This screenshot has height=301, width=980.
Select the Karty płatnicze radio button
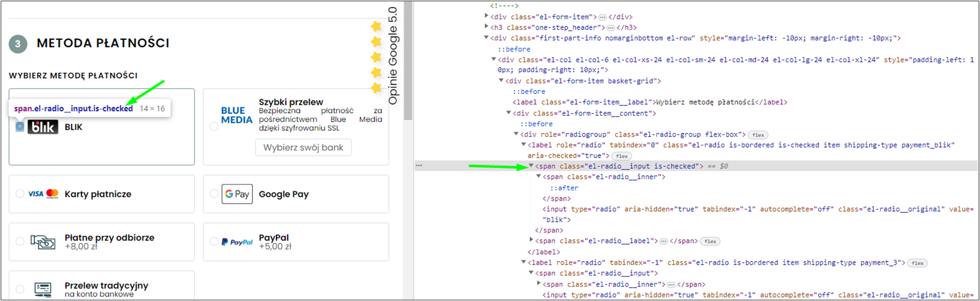point(20,194)
